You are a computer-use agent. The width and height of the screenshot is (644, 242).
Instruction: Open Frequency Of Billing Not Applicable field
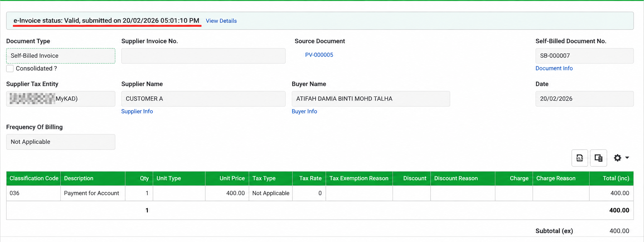click(61, 142)
